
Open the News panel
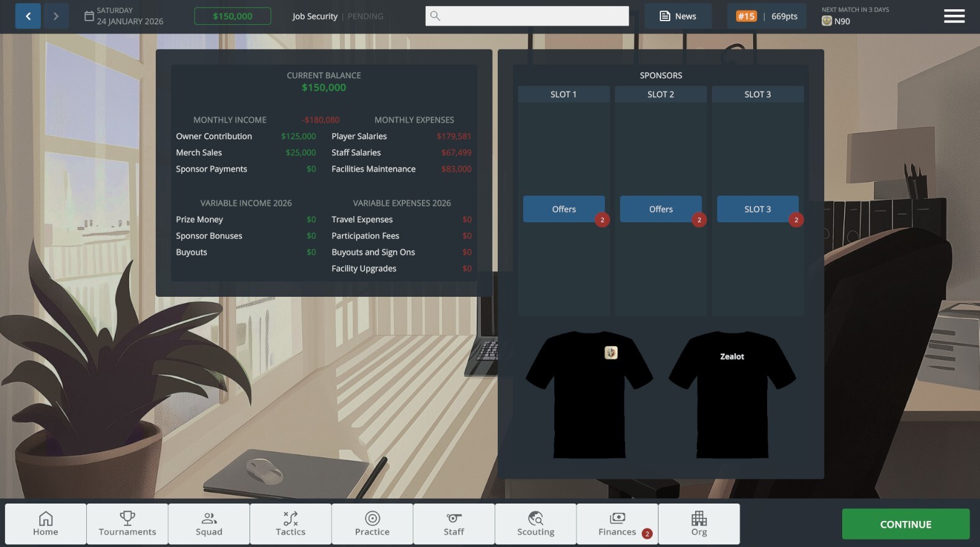tap(677, 16)
